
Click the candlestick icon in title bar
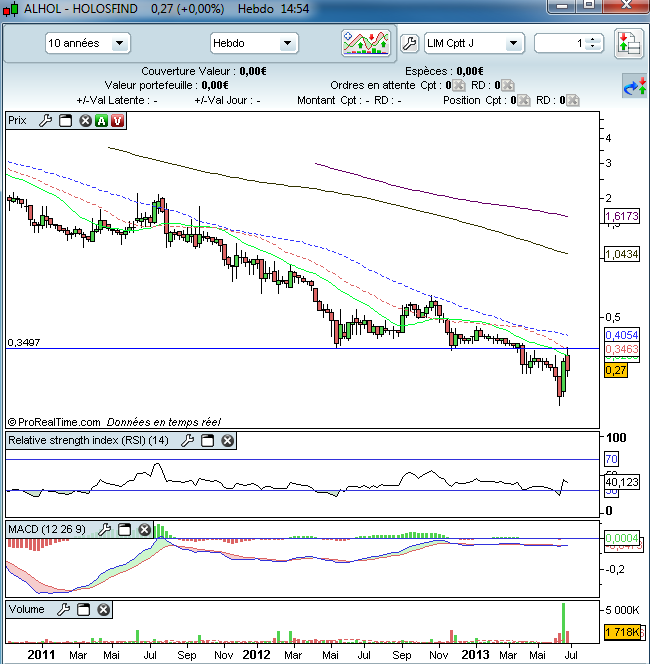tap(11, 8)
